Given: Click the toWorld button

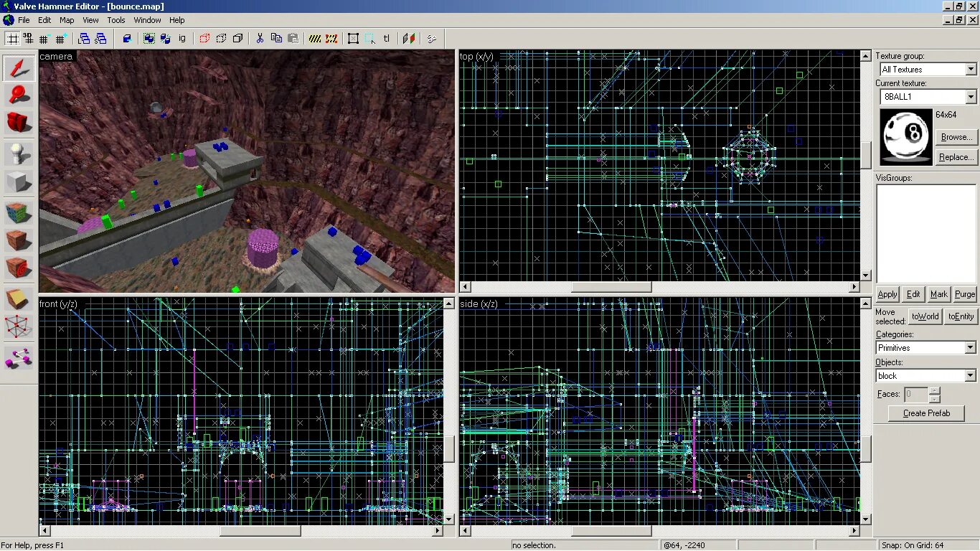Looking at the screenshot, I should [925, 316].
